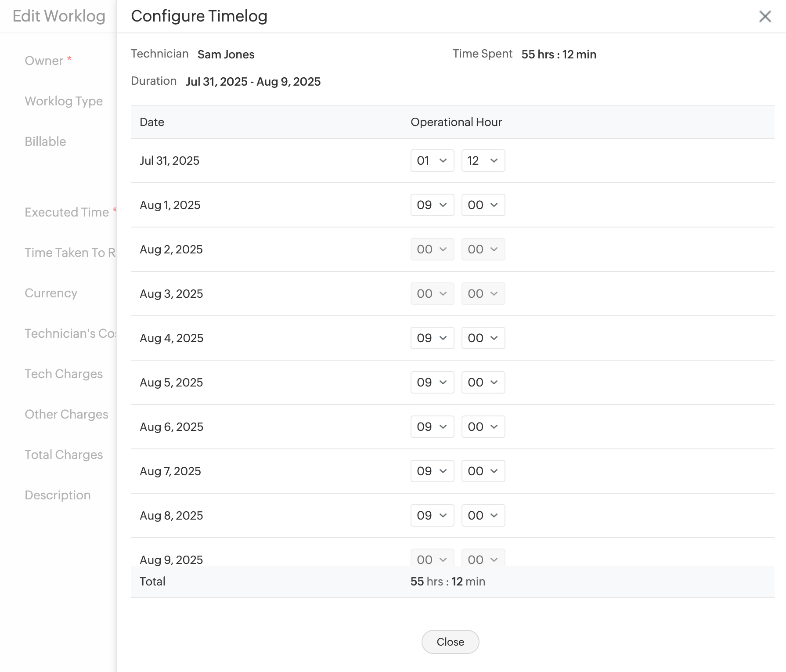
Task: Expand minutes dropdown for Aug 1, 2025
Action: point(483,205)
